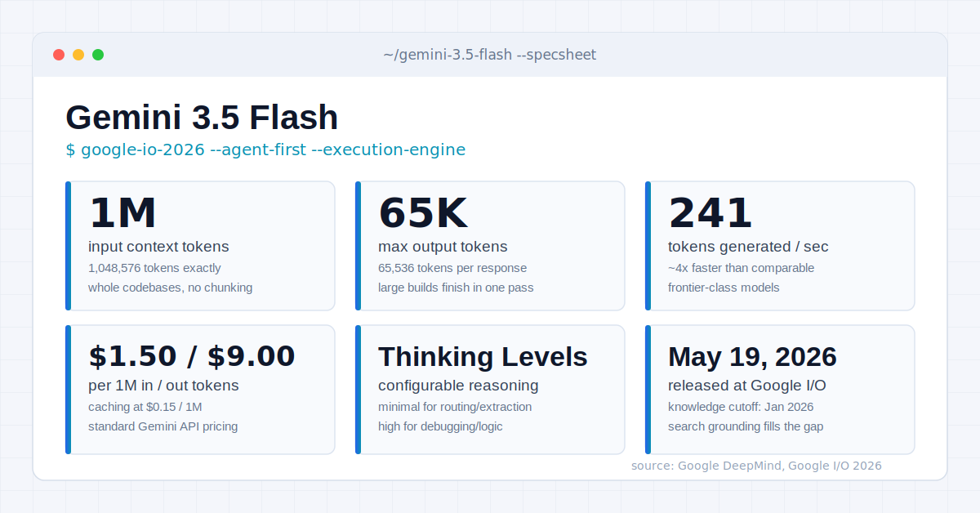Click 'large builds finish in one pass' text
Viewport: 980px width, 513px height.
click(456, 288)
